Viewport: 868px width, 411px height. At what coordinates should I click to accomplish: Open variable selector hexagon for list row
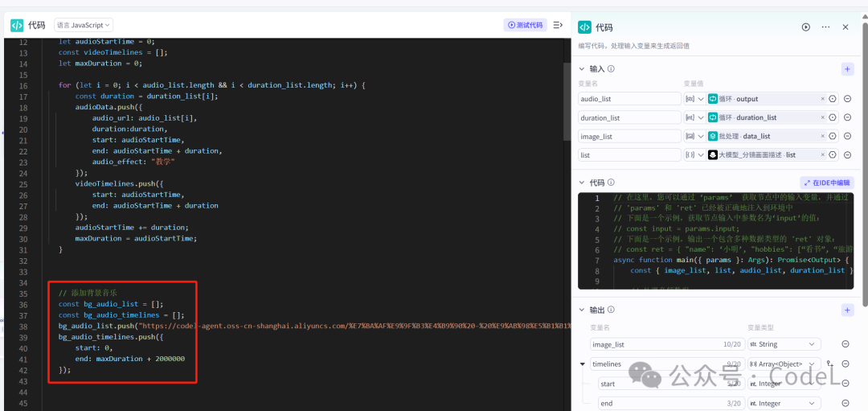tap(833, 156)
